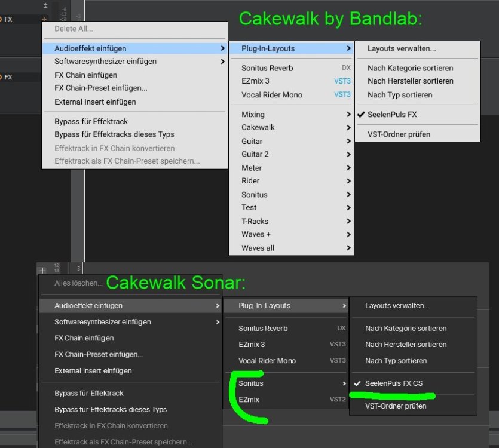Select External Insert einfügen in light menu
Viewport: 499px width, 448px height.
pyautogui.click(x=134, y=102)
